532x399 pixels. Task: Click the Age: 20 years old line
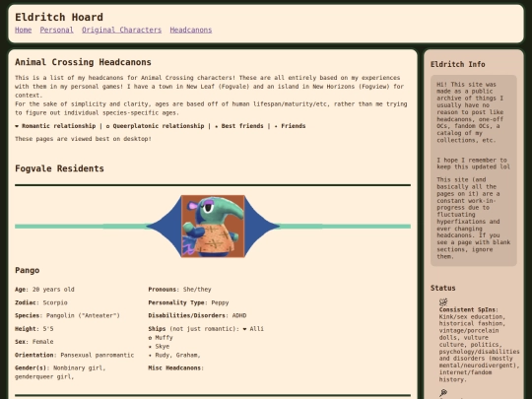44,290
